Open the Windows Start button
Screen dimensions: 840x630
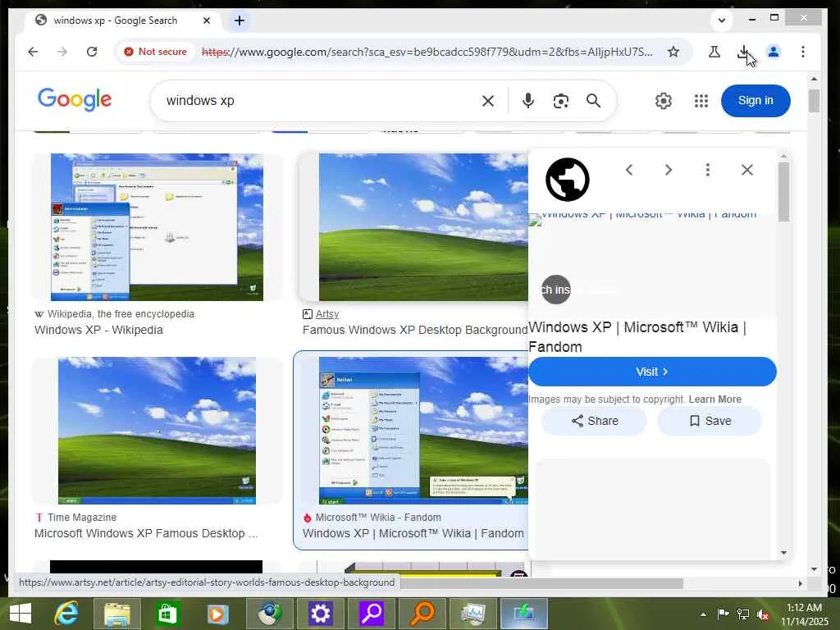pos(21,614)
